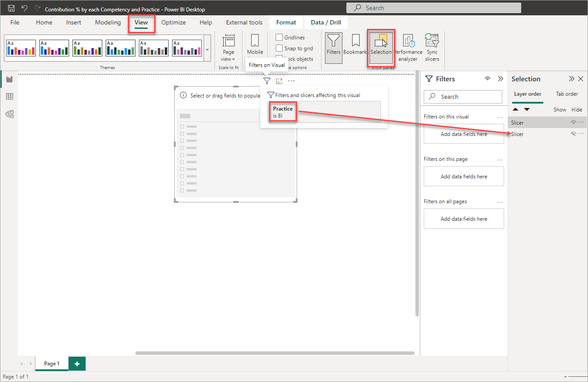Screen dimensions: 588x382
Task: Enable the Snap to grid checkbox
Action: (279, 48)
